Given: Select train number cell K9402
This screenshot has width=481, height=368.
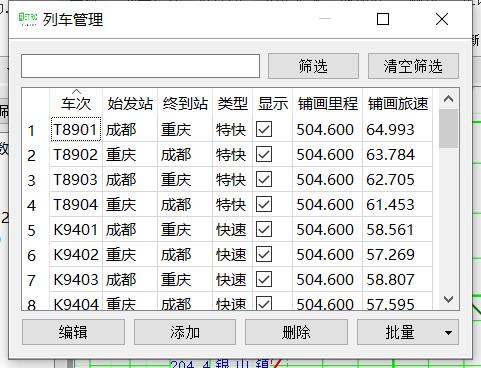Looking at the screenshot, I should click(76, 254).
